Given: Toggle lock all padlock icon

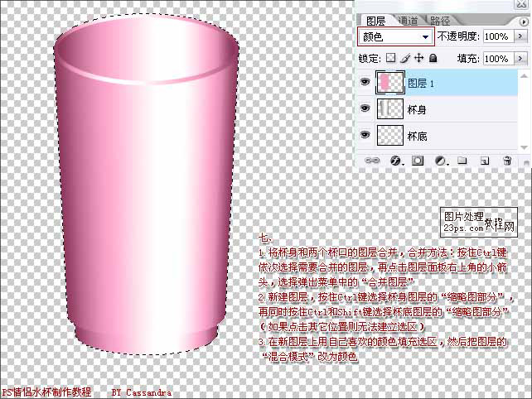Looking at the screenshot, I should click(433, 58).
